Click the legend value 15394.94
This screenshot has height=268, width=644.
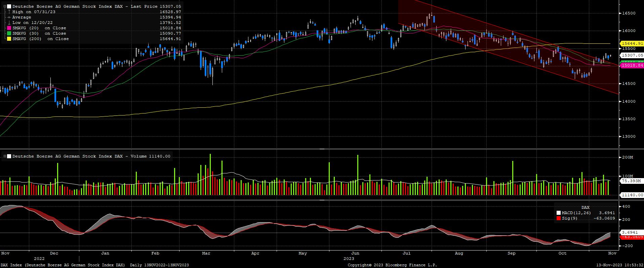click(170, 17)
